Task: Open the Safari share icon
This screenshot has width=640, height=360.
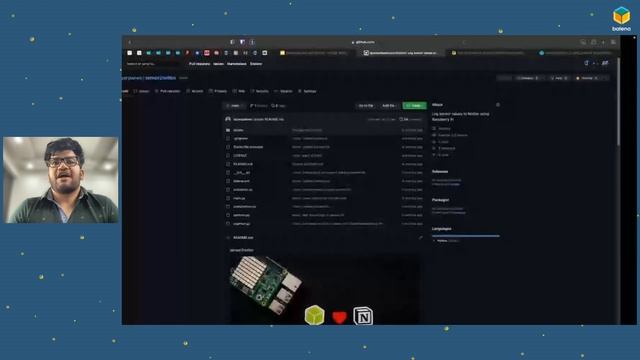Action: [593, 42]
